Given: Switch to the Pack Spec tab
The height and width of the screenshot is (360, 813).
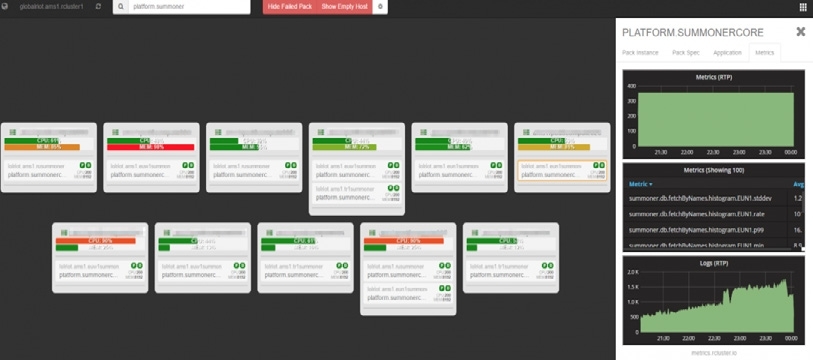Looking at the screenshot, I should coord(685,53).
